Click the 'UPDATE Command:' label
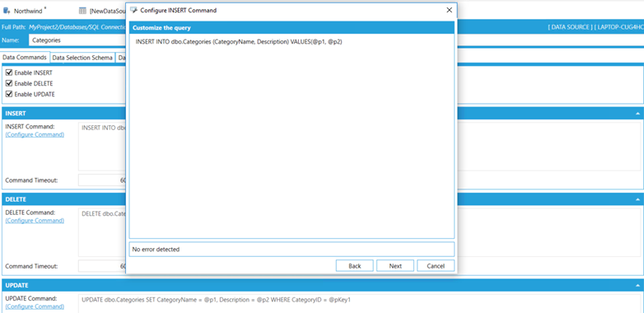This screenshot has width=644, height=313. point(31,299)
